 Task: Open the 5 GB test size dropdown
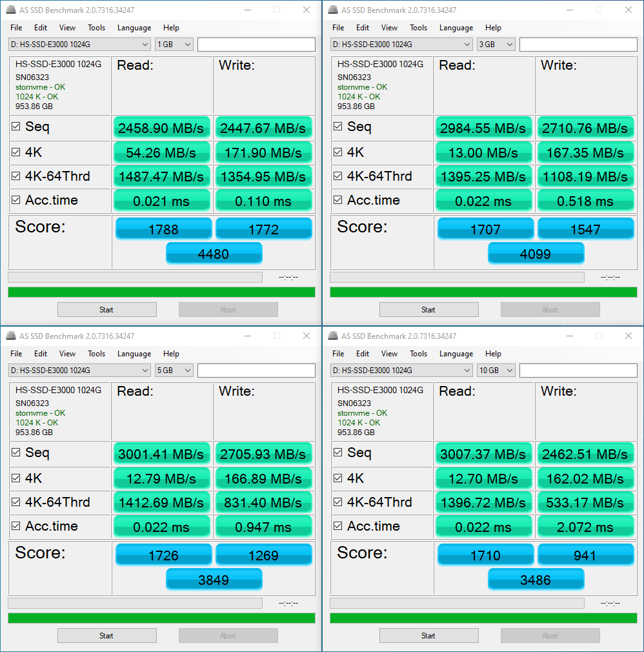174,371
